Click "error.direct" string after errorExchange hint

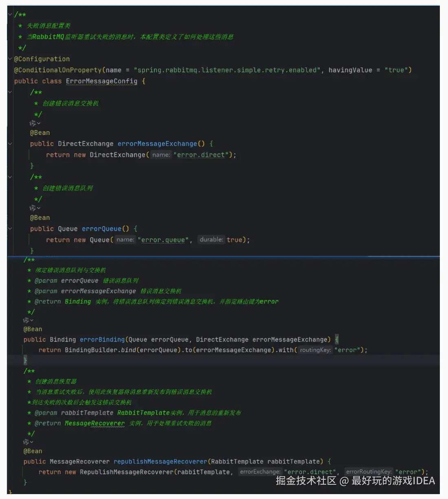(x=310, y=472)
